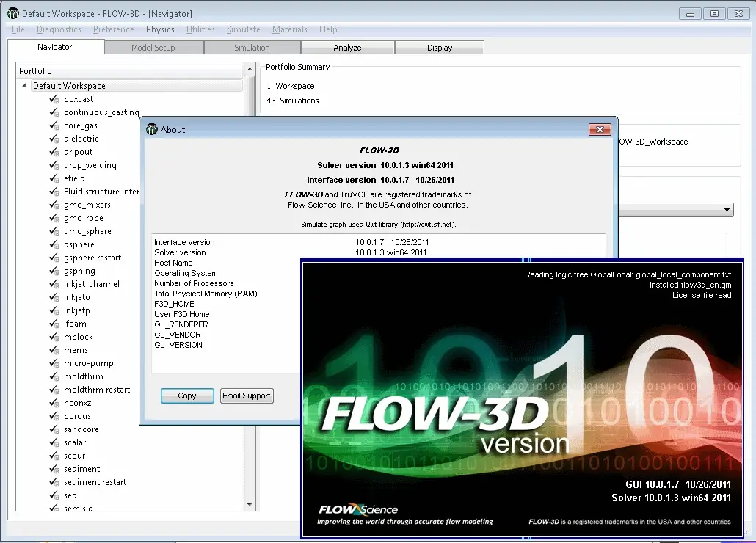The height and width of the screenshot is (543, 756).
Task: Click the Copy button in About dialog
Action: [x=187, y=396]
